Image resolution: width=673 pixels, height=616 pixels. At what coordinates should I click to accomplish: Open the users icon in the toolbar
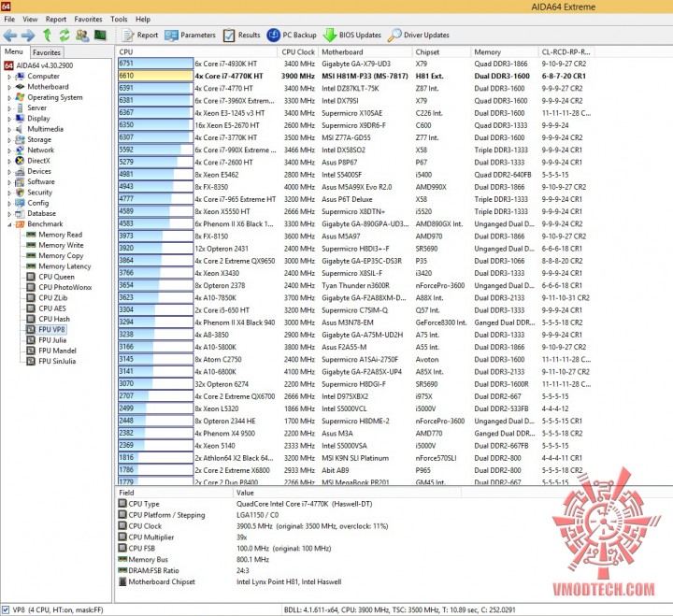tap(82, 36)
